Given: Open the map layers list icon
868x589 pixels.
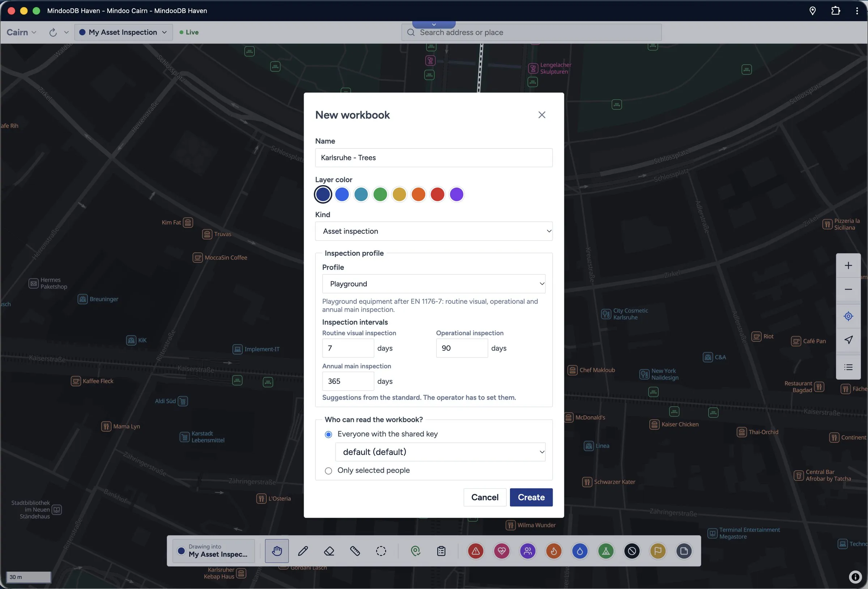Looking at the screenshot, I should (x=848, y=367).
